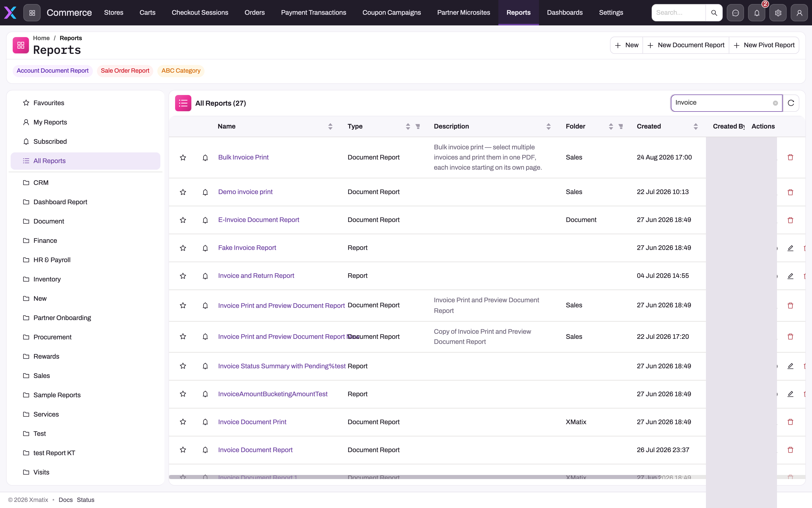Favourite the Fake Invoice Report
Image resolution: width=812 pixels, height=508 pixels.
point(183,248)
